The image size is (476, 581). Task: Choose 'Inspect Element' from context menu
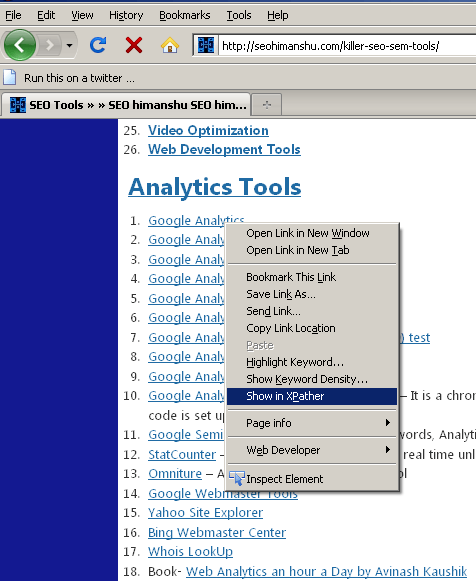pos(312,479)
